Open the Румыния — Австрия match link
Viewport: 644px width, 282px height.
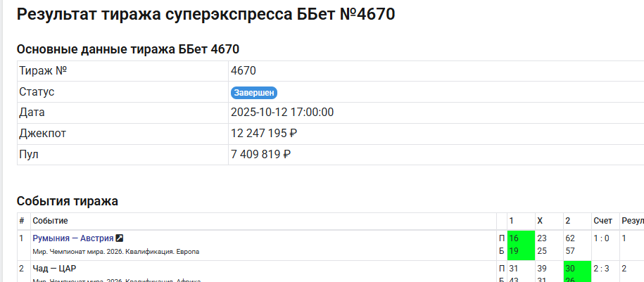click(73, 238)
